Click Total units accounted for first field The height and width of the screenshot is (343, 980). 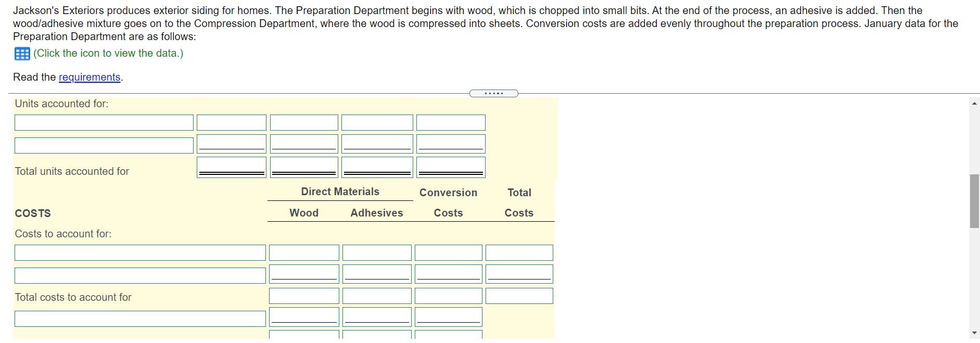tap(232, 167)
